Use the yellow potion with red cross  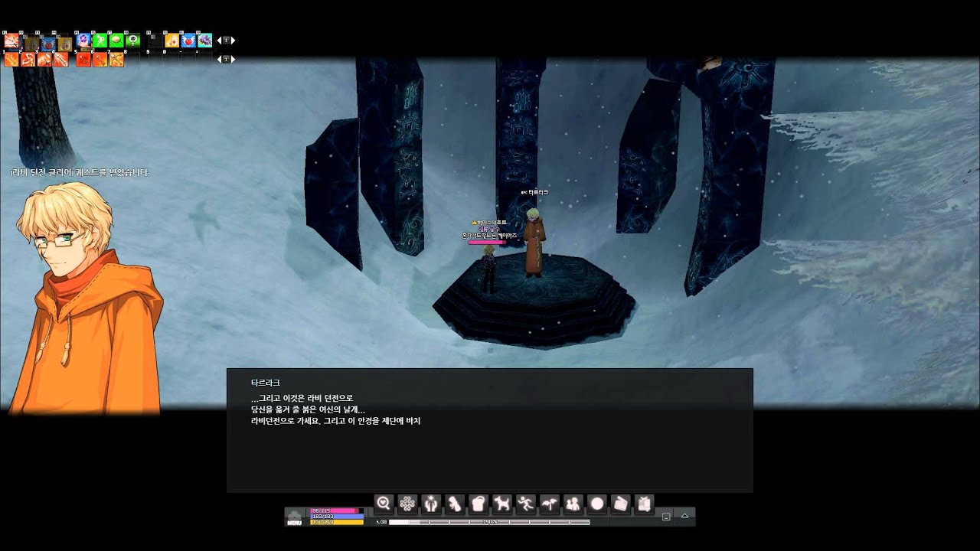click(172, 41)
